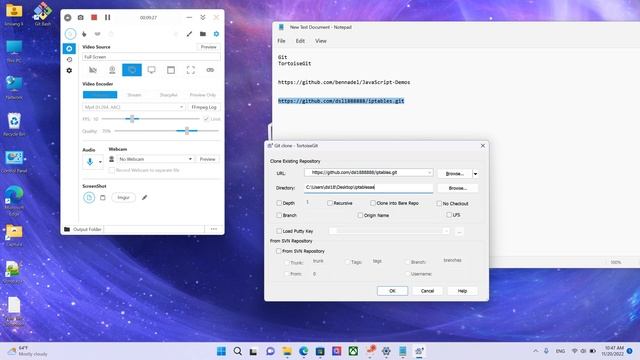Cancel the Git clone dialog
The image size is (640, 360).
pyautogui.click(x=427, y=291)
